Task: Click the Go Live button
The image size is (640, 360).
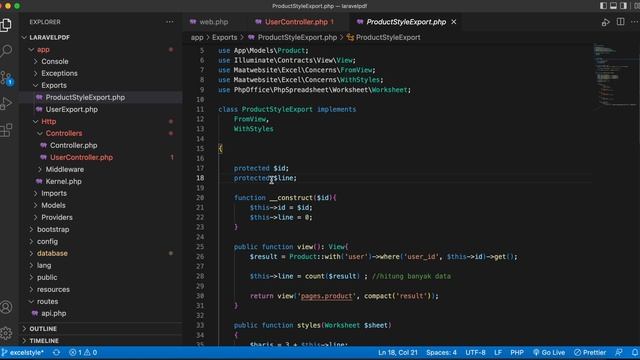Action: pyautogui.click(x=549, y=353)
